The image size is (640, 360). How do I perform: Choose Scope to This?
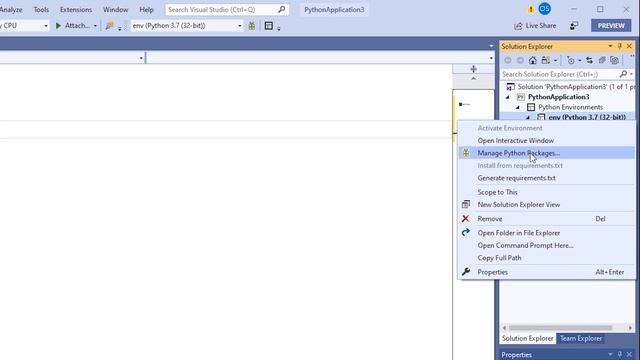click(547, 192)
